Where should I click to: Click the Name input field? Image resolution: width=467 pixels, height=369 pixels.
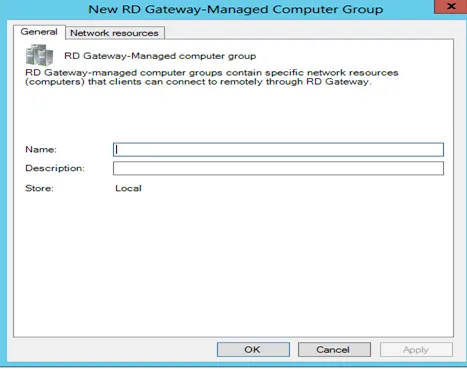(278, 150)
